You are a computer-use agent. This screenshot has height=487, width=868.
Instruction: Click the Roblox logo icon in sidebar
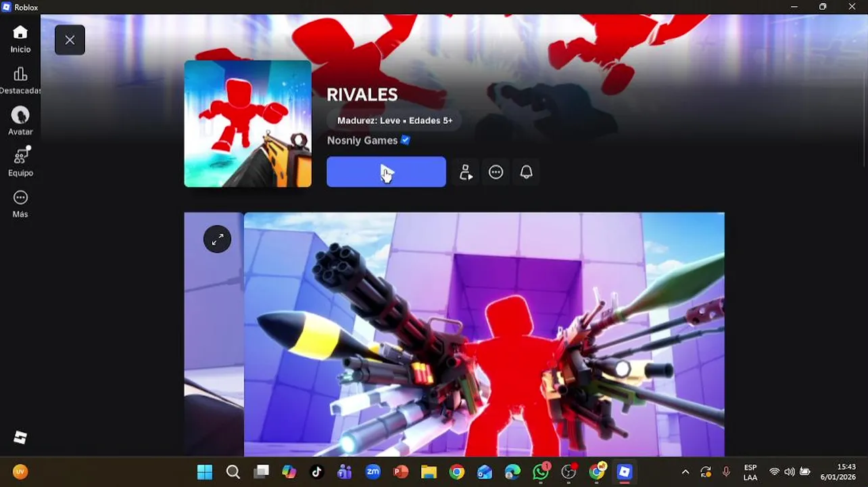point(20,438)
